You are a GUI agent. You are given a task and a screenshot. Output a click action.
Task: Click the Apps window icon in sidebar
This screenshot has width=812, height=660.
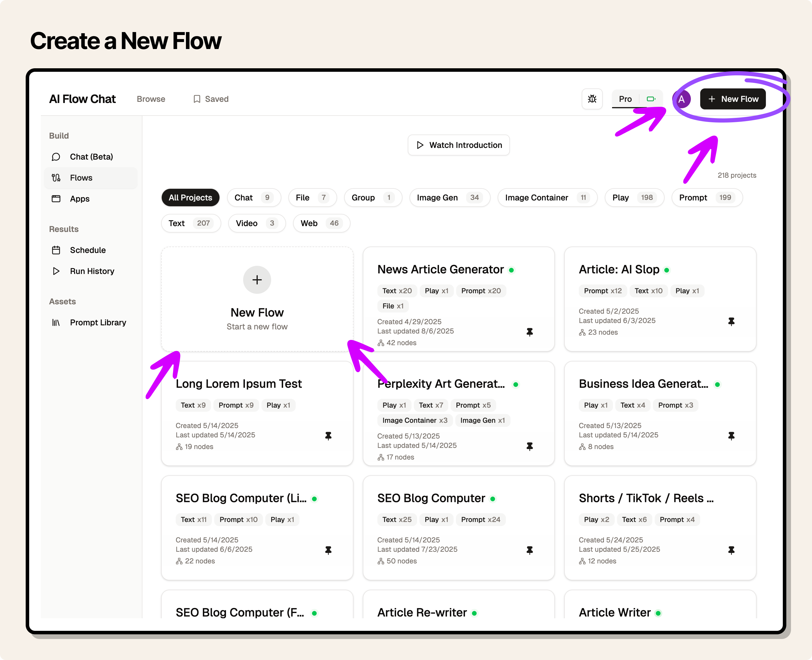tap(56, 198)
